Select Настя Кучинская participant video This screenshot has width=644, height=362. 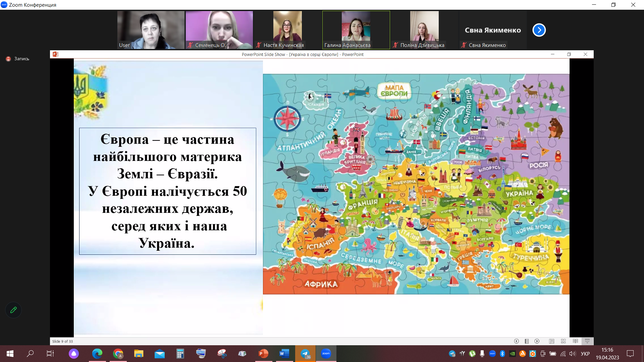point(287,30)
